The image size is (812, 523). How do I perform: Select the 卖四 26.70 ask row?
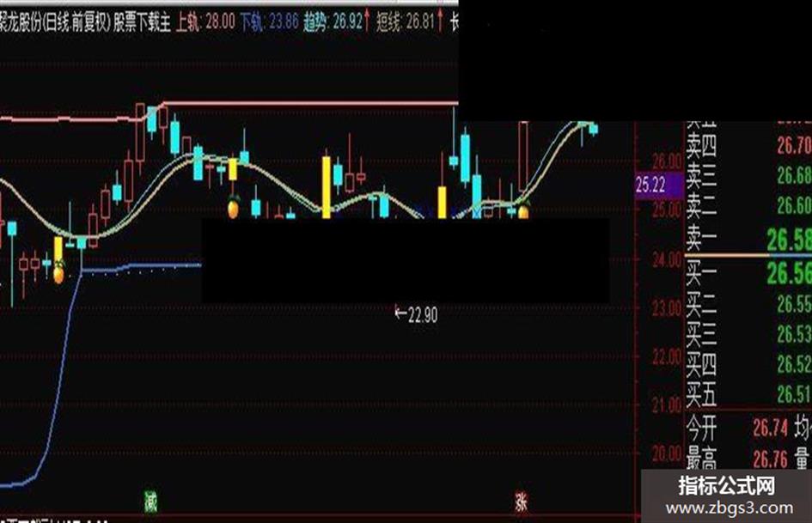748,146
